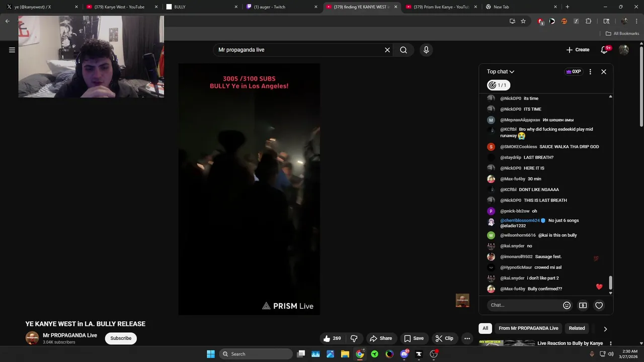Create a clip of the video
This screenshot has width=644, height=362.
444,338
